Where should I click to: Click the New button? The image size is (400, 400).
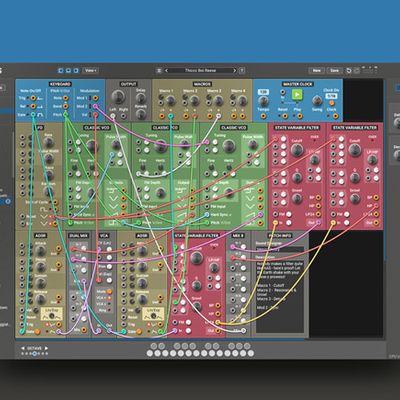click(317, 70)
